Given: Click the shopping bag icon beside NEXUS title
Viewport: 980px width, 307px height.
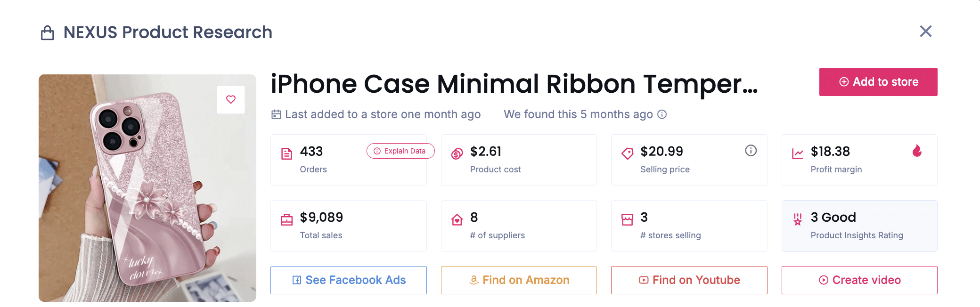Looking at the screenshot, I should coord(48,33).
